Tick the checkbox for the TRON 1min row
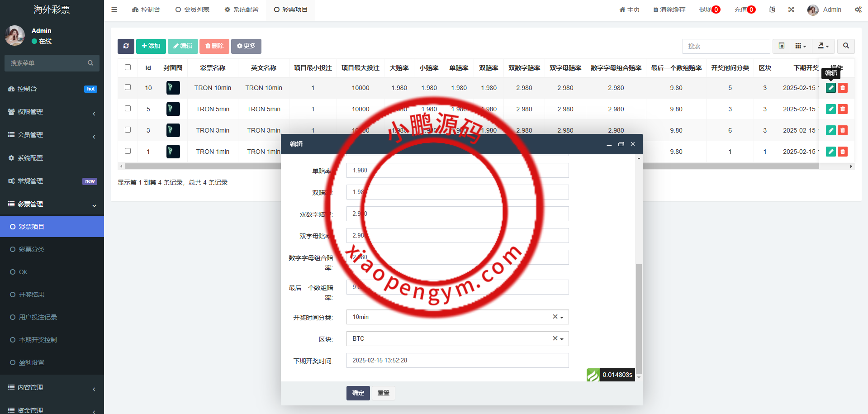This screenshot has width=868, height=414. [128, 151]
